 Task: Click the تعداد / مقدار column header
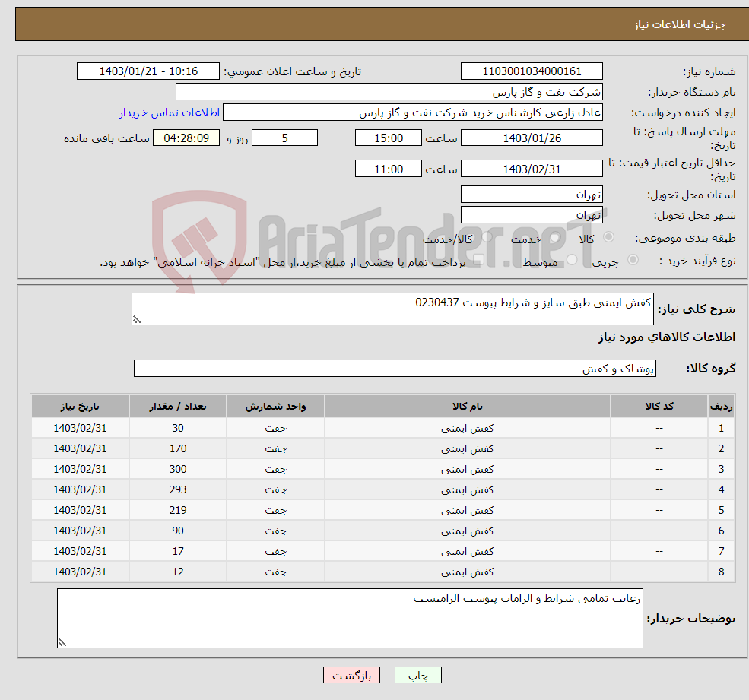(x=178, y=407)
